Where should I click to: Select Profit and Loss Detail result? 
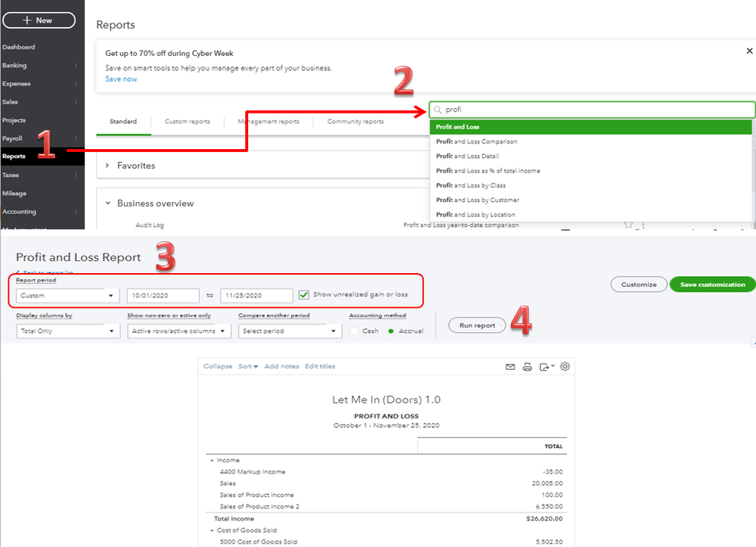[590, 156]
